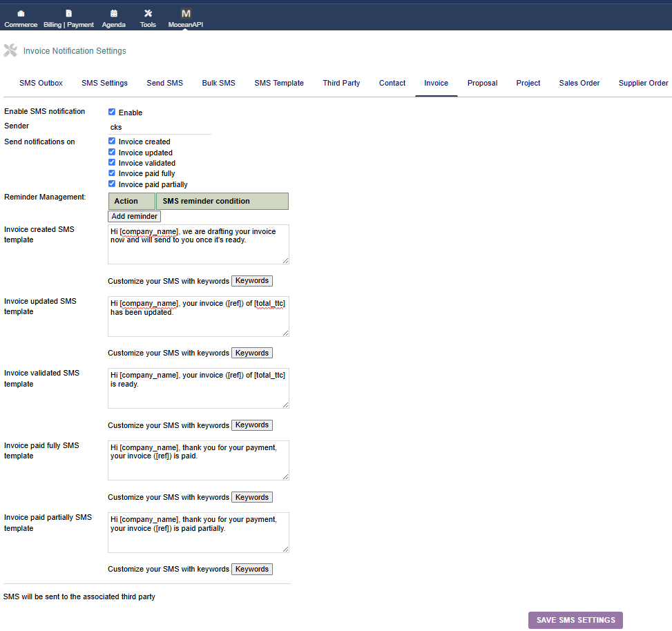Switch to the Third Party tab

click(341, 83)
